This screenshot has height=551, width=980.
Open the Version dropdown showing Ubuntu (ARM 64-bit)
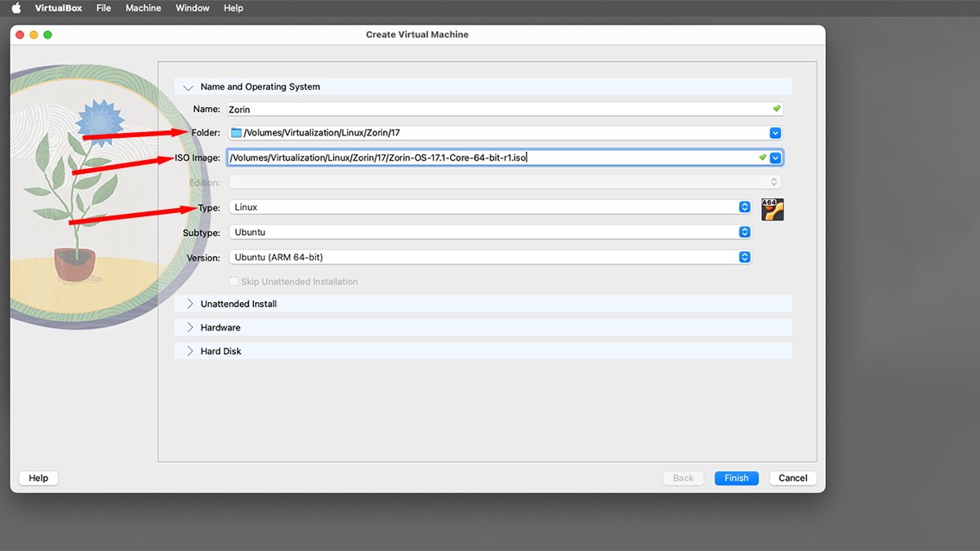(x=490, y=257)
